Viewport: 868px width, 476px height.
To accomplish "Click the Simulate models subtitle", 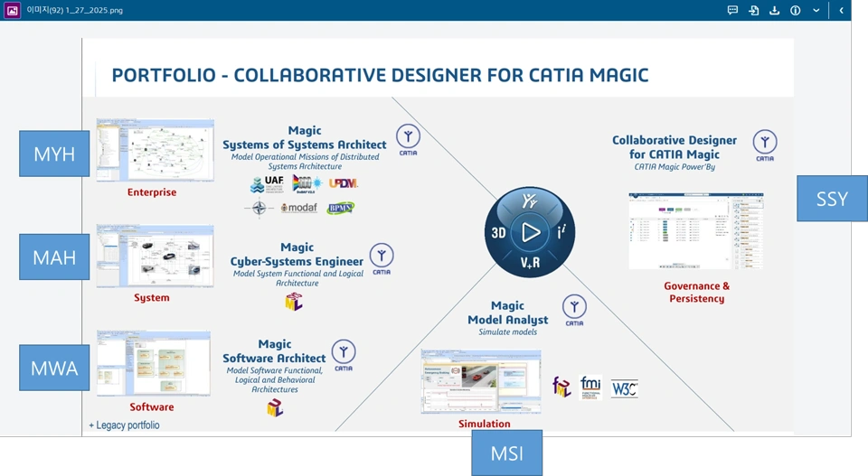I will click(x=507, y=332).
